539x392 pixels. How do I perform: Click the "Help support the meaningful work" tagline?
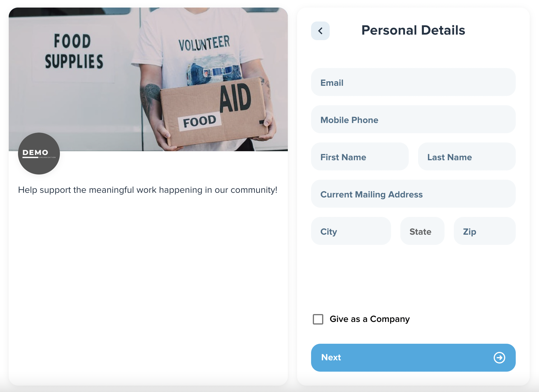148,190
